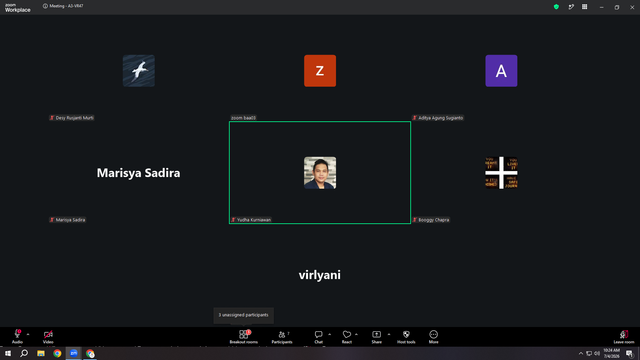Click the Leave room button
This screenshot has height=360, width=640.
[x=624, y=337]
